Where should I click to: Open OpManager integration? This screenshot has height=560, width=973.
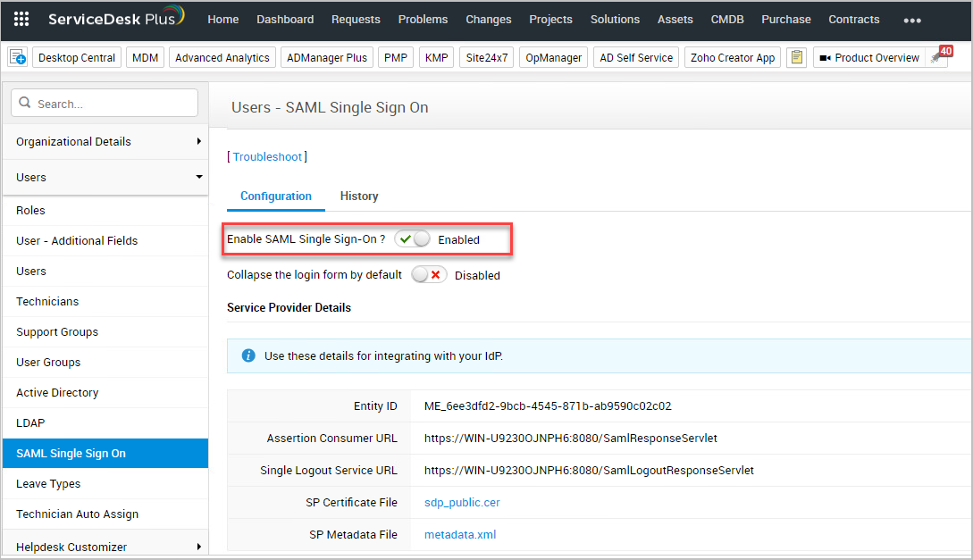click(554, 58)
